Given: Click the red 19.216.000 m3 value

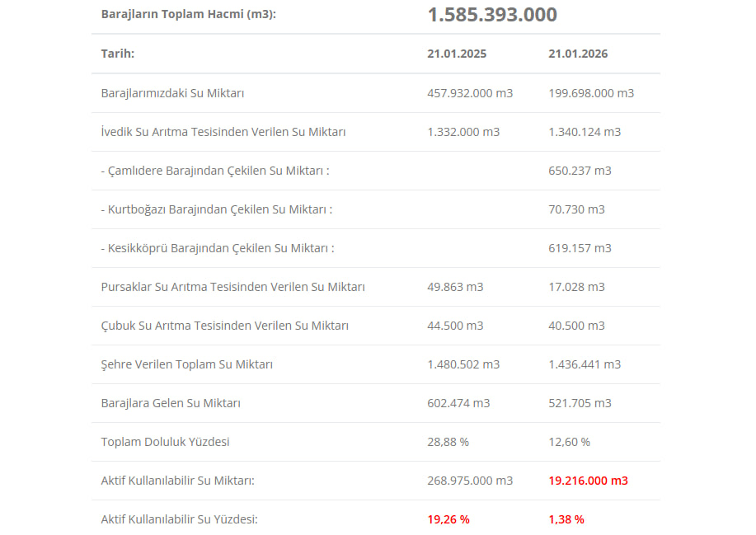Looking at the screenshot, I should (x=588, y=481).
